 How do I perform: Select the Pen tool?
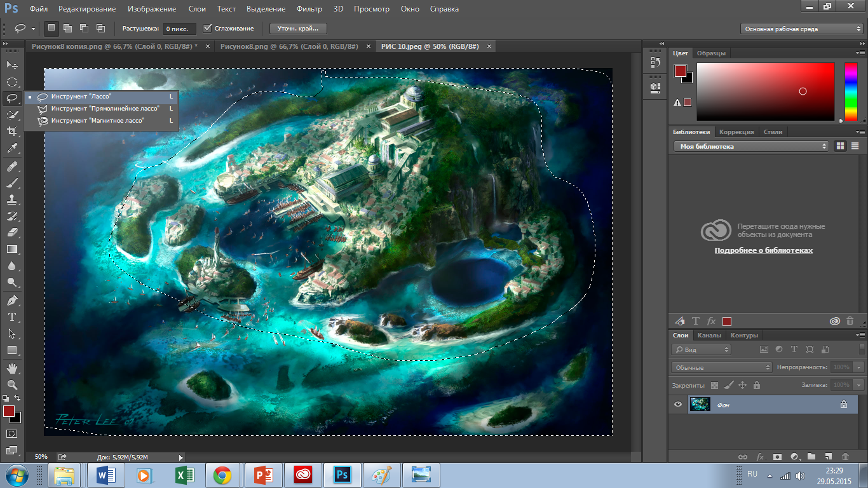[x=11, y=300]
